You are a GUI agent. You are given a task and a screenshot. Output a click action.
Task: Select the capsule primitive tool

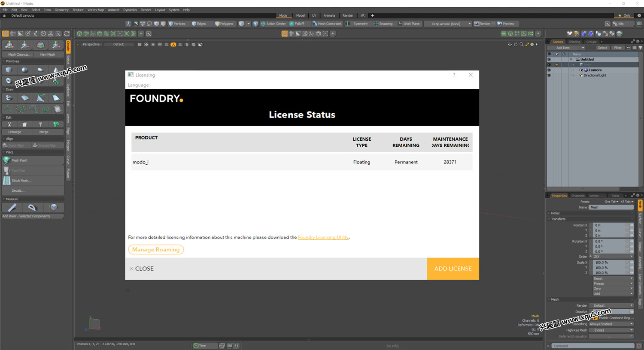click(40, 70)
